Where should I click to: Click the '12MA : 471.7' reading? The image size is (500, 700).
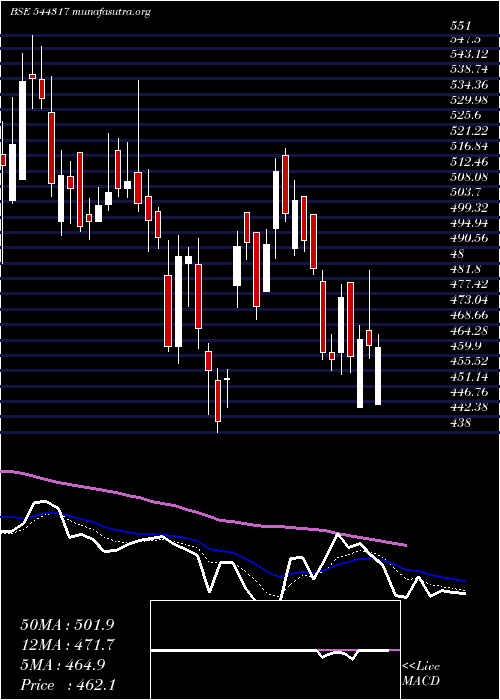click(67, 644)
